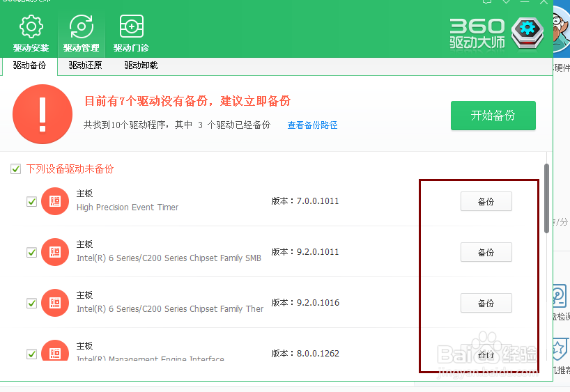Back up the High Precision Event Timer driver

[486, 202]
